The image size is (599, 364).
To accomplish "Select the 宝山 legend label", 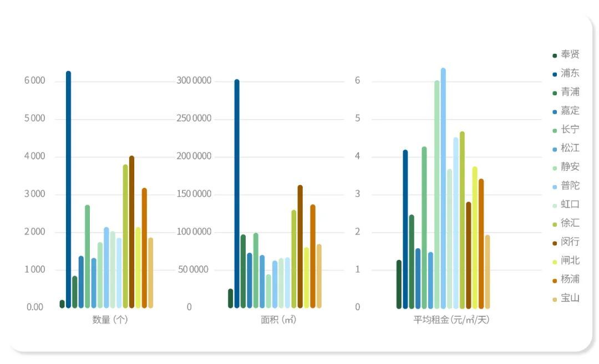I will coord(570,298).
